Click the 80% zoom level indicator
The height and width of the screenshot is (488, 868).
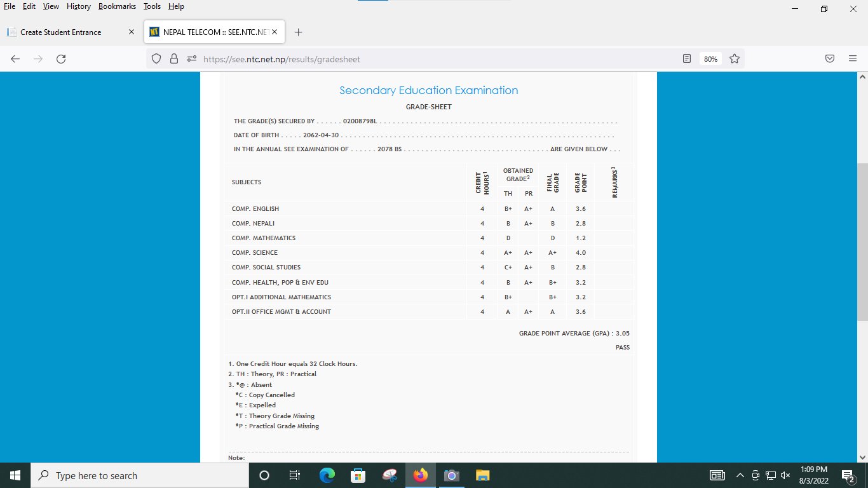click(710, 59)
